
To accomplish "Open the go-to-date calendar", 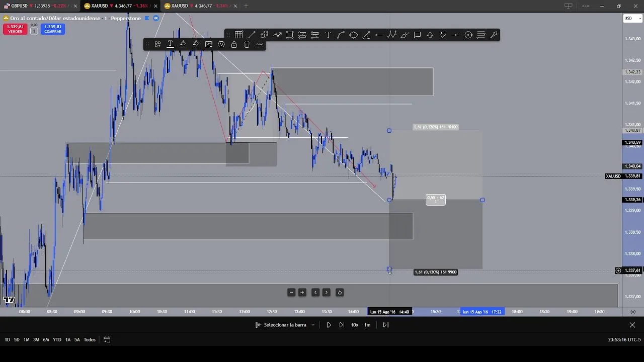I will pyautogui.click(x=107, y=340).
